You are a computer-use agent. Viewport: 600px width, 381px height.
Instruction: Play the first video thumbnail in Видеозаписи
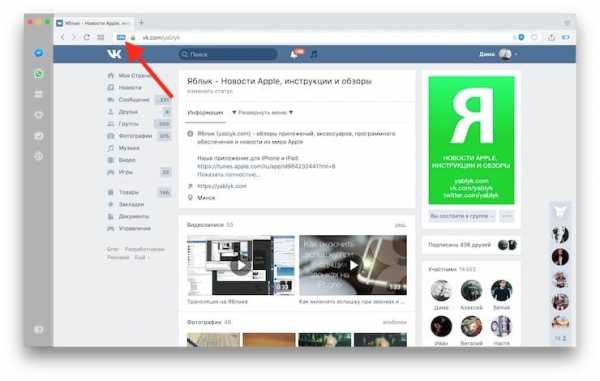[x=241, y=265]
